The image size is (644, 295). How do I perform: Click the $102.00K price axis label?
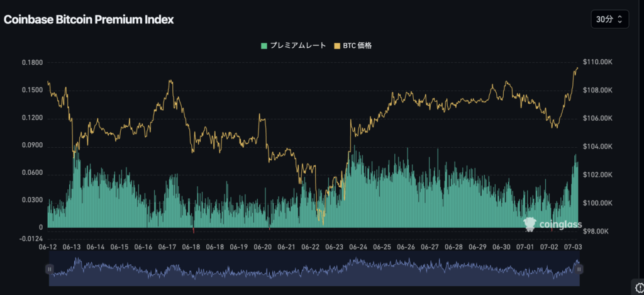tap(597, 175)
